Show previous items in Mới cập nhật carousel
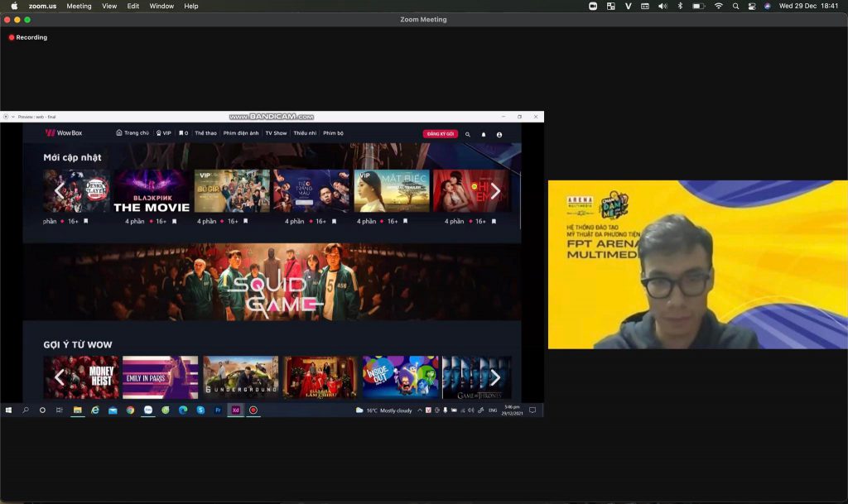The image size is (848, 504). click(60, 190)
